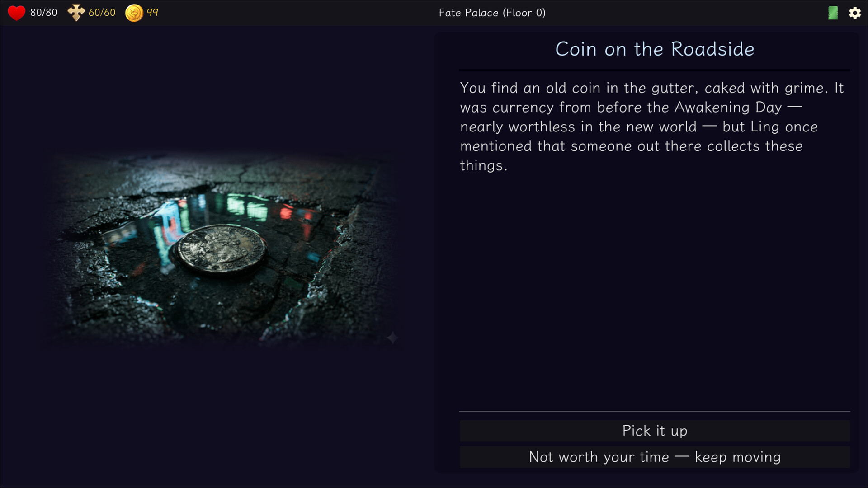Open the settings gear
Viewport: 868px width, 488px height.
click(854, 13)
